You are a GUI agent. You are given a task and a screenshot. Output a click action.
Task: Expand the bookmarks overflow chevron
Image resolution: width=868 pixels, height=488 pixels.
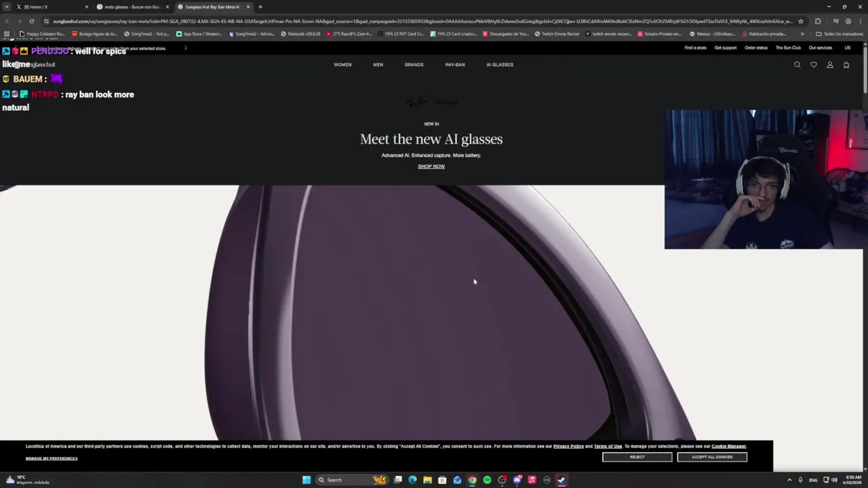802,34
